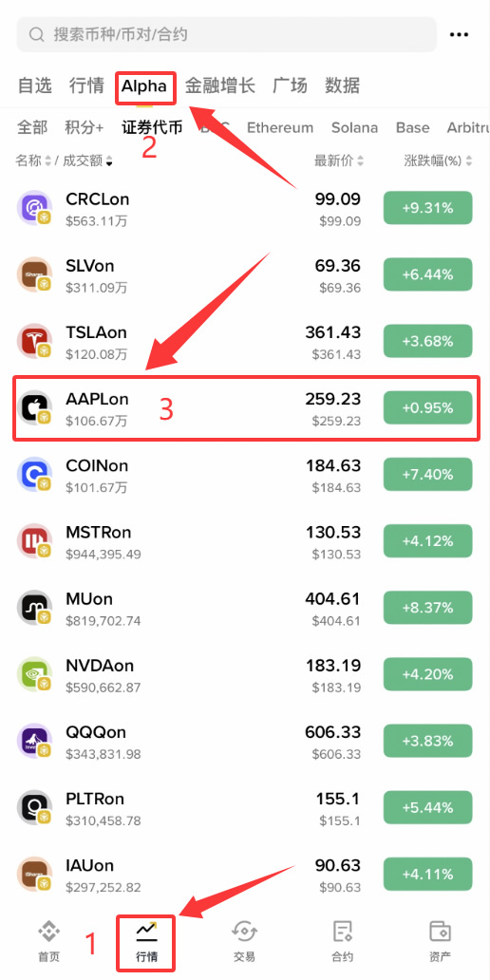Tap the +8.37% change button for MUon
The width and height of the screenshot is (490, 980).
tap(427, 608)
